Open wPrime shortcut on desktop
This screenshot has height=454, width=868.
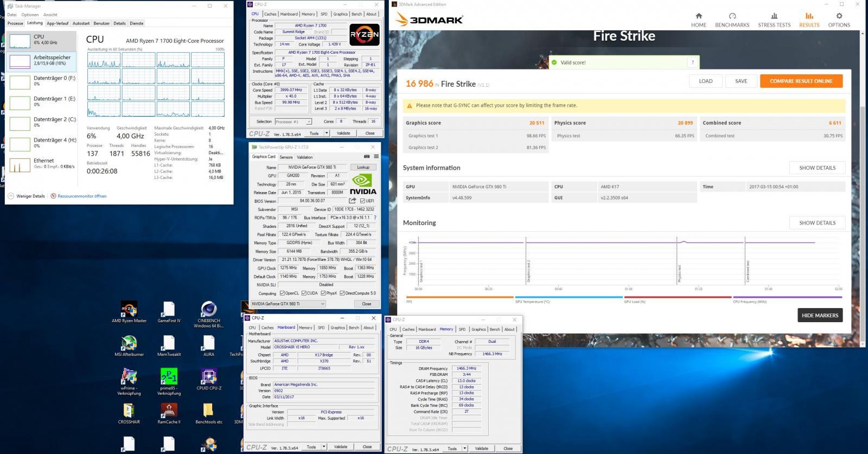pos(129,382)
